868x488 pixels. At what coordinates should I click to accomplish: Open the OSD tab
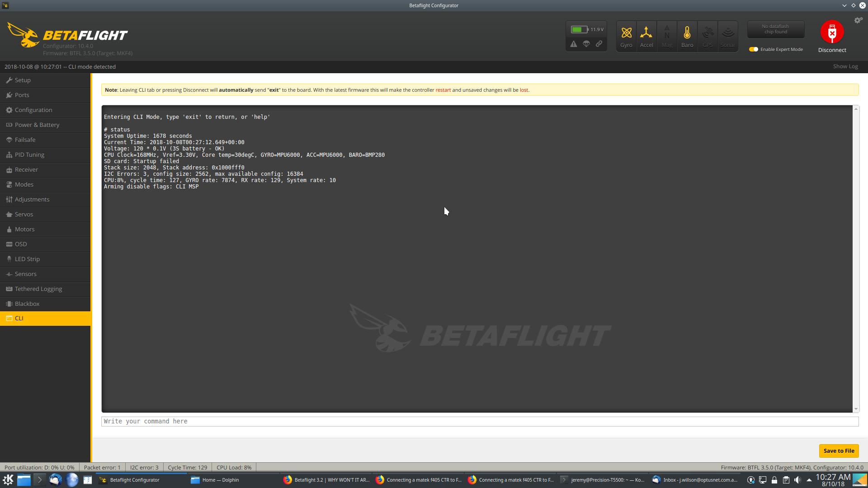click(45, 244)
